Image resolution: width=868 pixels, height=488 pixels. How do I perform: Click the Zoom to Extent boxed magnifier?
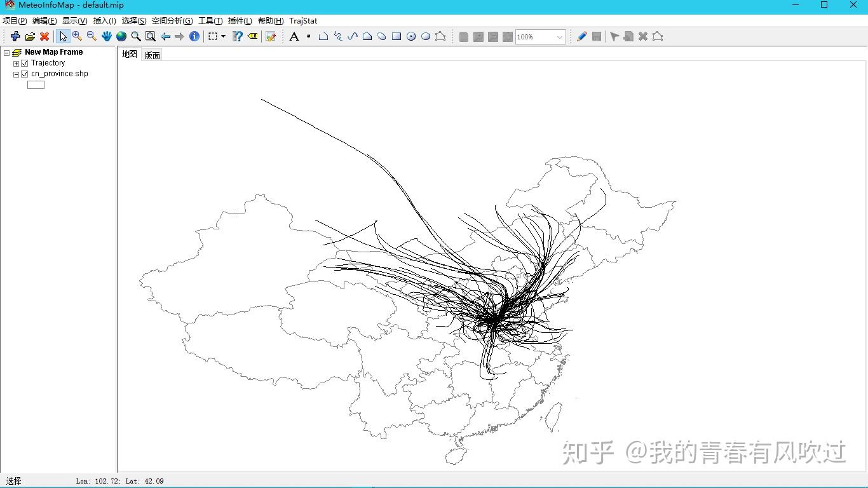click(x=151, y=37)
